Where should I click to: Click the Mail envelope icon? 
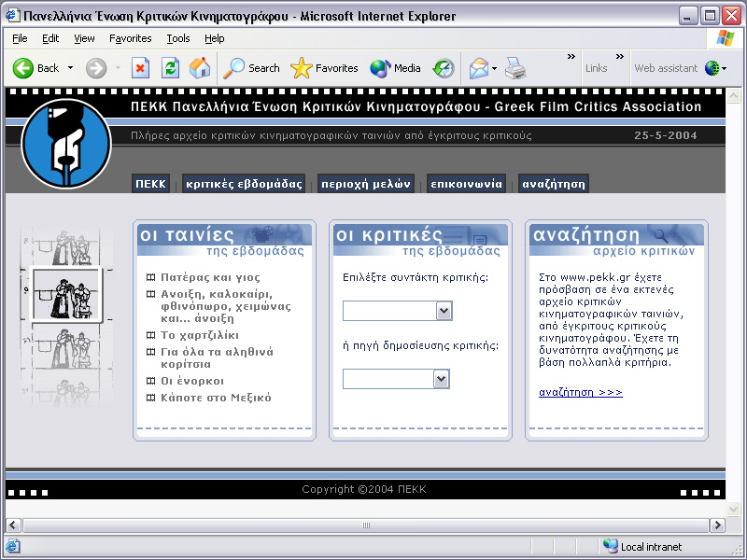[x=479, y=68]
